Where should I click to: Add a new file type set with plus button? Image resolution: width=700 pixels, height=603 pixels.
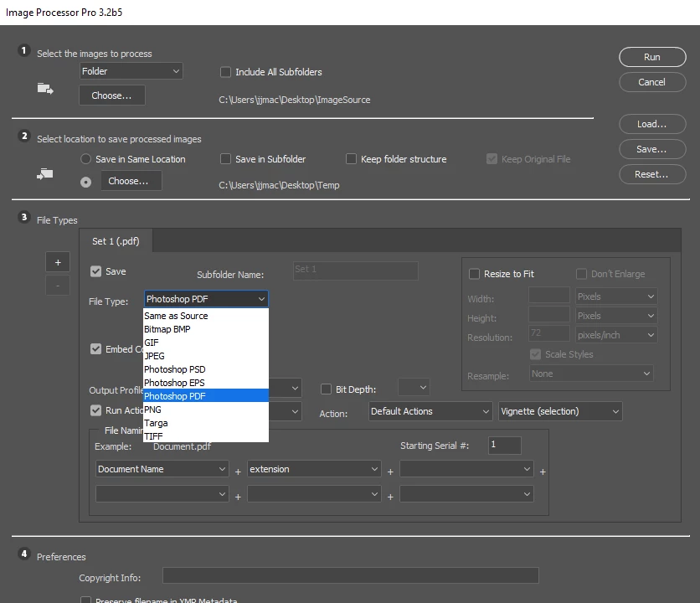coord(58,262)
